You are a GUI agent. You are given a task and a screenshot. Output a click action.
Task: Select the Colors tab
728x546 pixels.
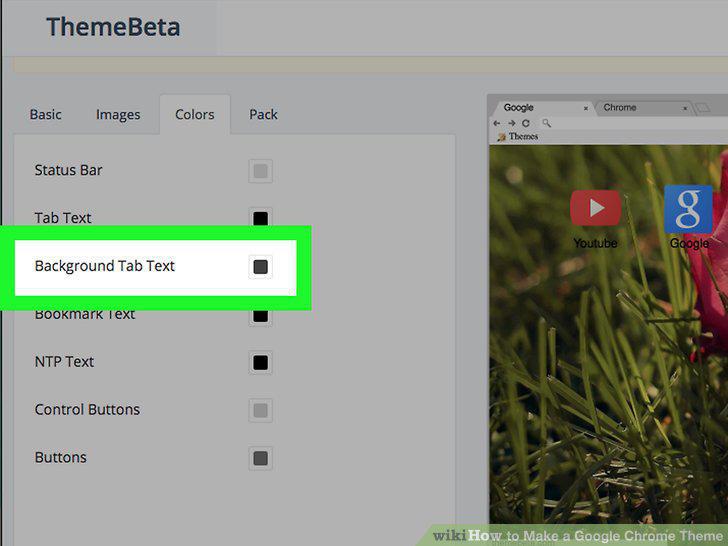(195, 114)
